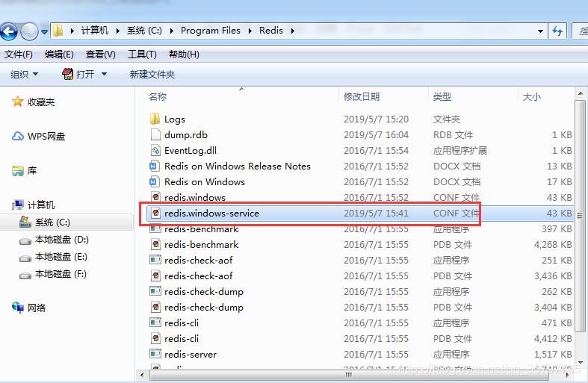Screen dimensions: 588x383
Task: Click the horizontal scrollbar left arrow
Action: pos(142,375)
